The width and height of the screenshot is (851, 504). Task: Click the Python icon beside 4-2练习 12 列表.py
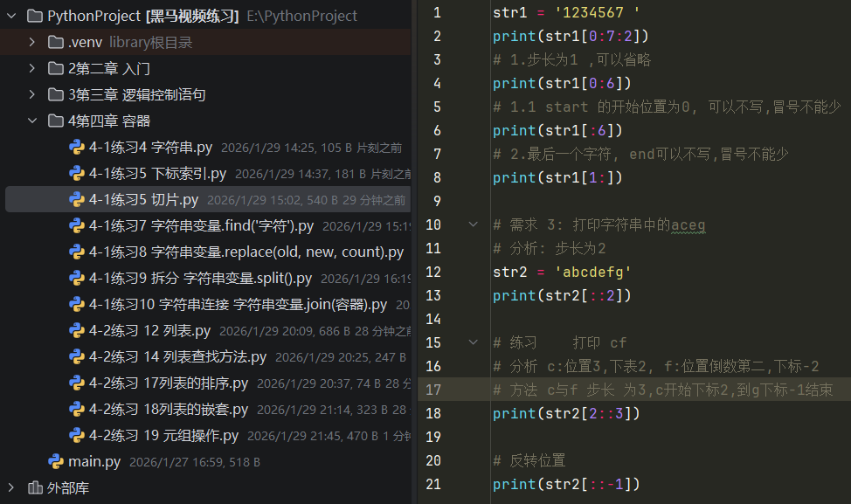79,330
